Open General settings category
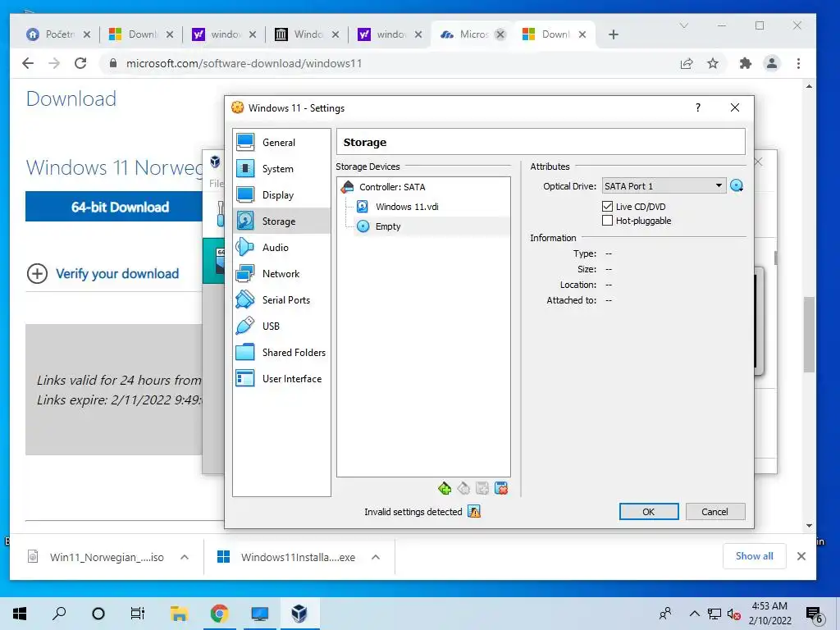This screenshot has height=630, width=840. click(x=281, y=143)
